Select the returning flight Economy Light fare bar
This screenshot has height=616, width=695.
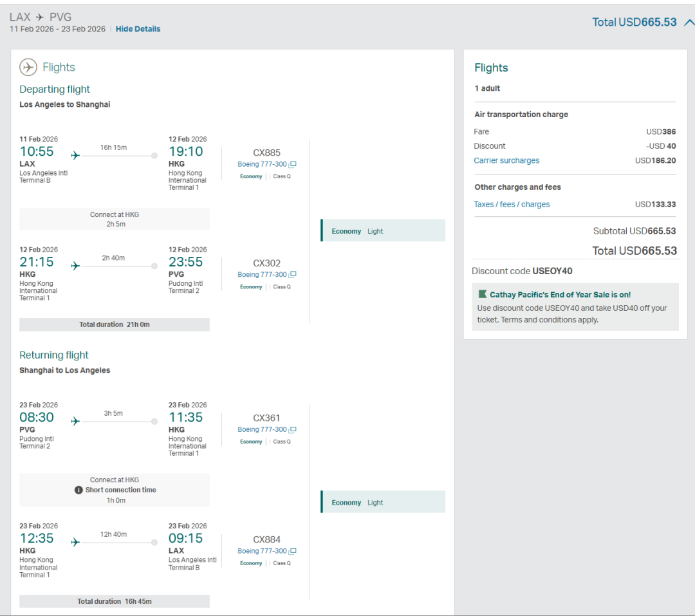coord(383,503)
